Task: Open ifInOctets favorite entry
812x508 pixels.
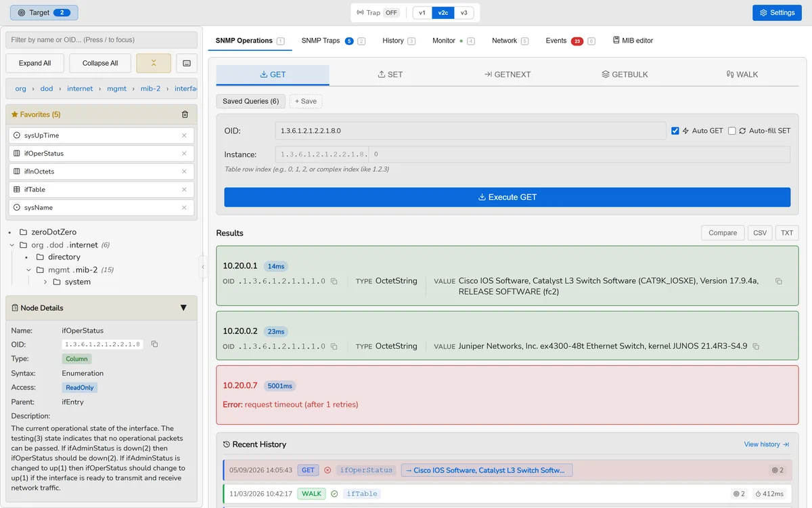Action: (101, 171)
